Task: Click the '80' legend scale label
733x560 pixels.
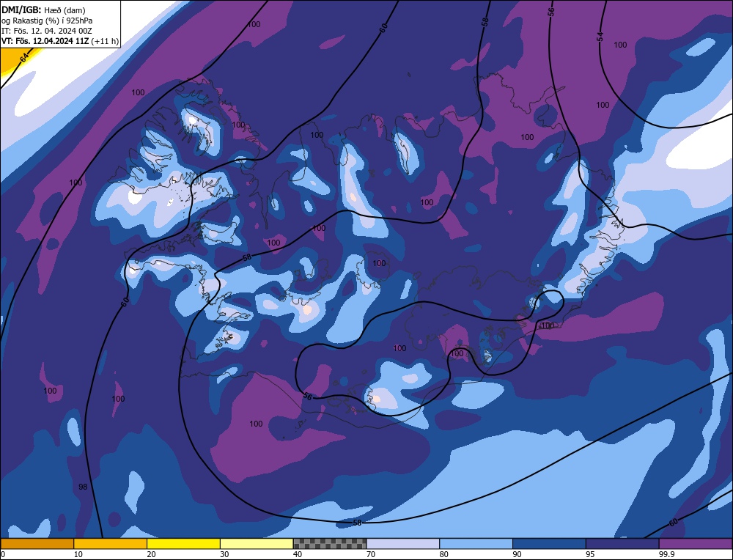Action: tap(444, 554)
